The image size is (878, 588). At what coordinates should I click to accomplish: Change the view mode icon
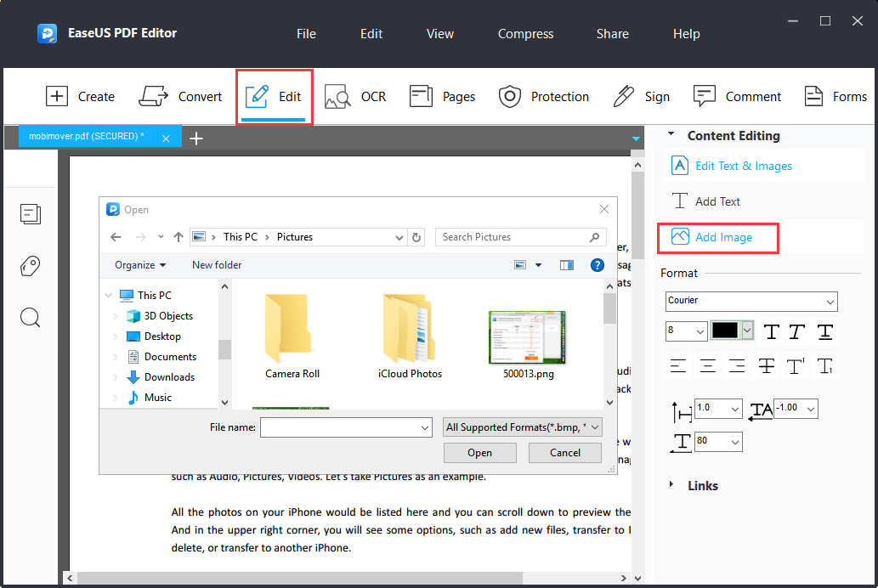point(520,265)
